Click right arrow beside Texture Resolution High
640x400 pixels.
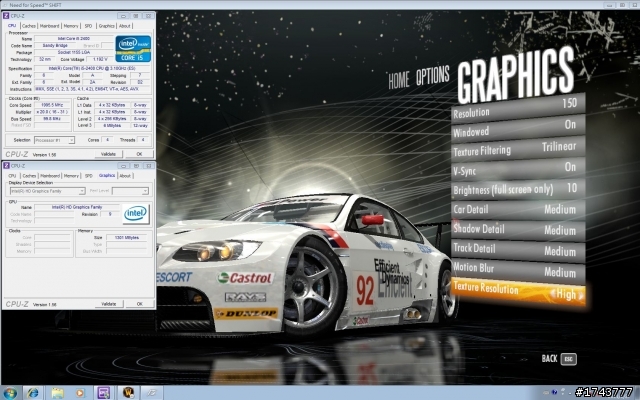point(581,295)
